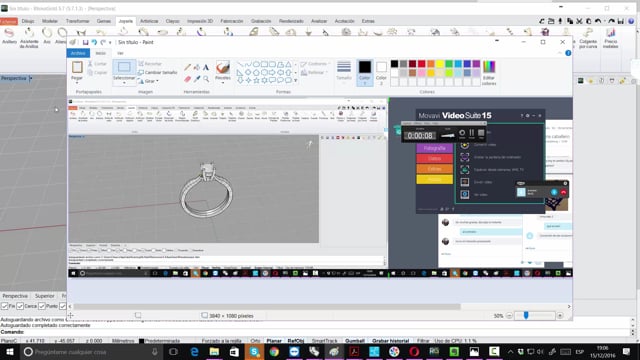Click the Grabar historial status button
This screenshot has width=640, height=360.
click(390, 341)
